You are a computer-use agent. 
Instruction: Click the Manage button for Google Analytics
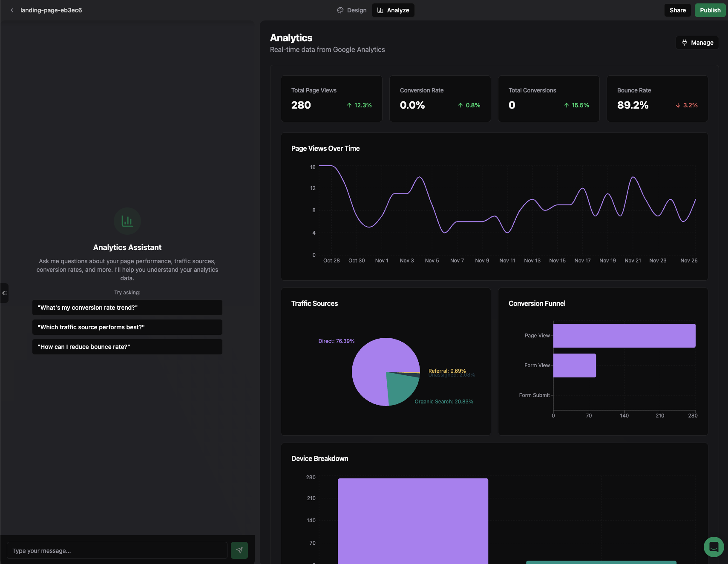tap(697, 42)
